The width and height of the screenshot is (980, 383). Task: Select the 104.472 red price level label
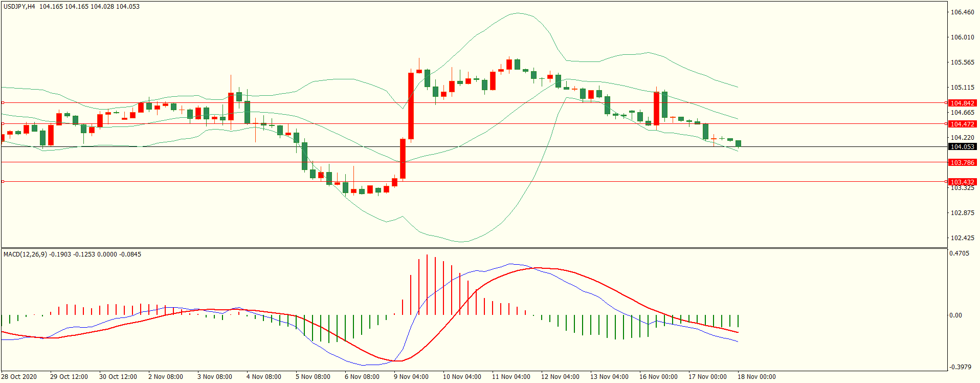coord(962,124)
